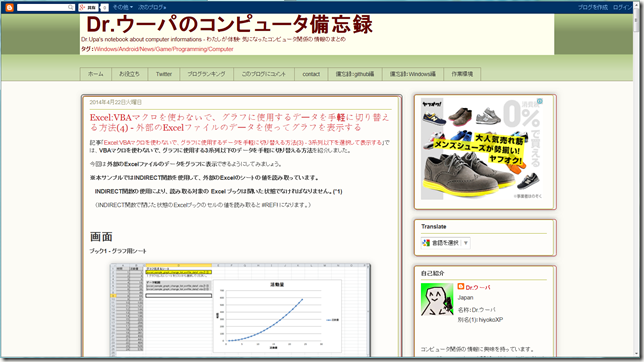Click the Dr.ウーパ profile name link

tap(478, 288)
